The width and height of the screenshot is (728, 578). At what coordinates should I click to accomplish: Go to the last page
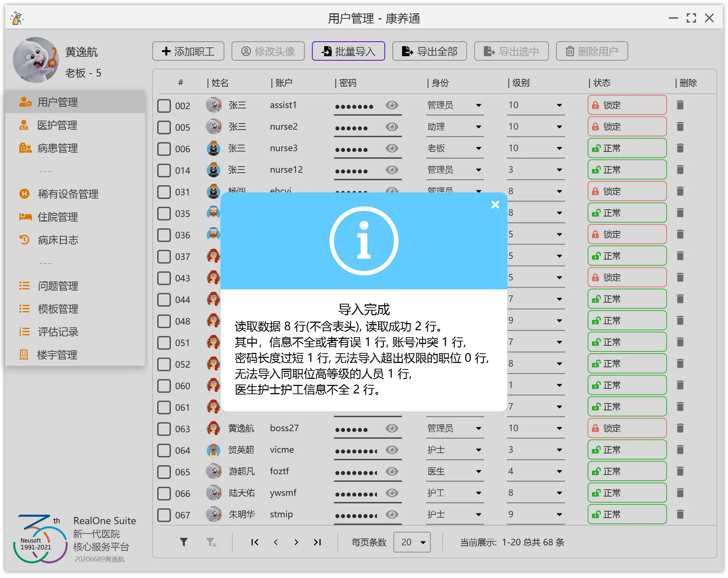click(317, 542)
